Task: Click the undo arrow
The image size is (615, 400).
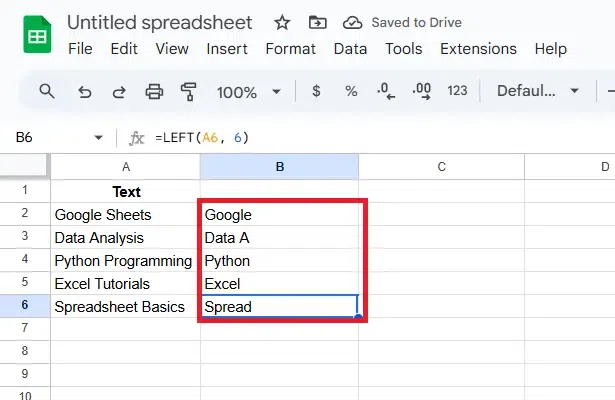Action: click(84, 91)
